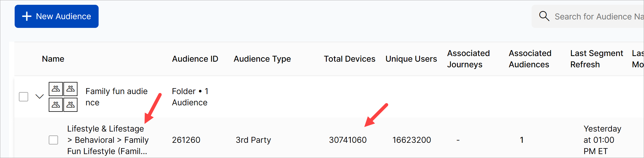Sort by Total Devices column header
Screen dimensions: 644x158
(x=349, y=59)
